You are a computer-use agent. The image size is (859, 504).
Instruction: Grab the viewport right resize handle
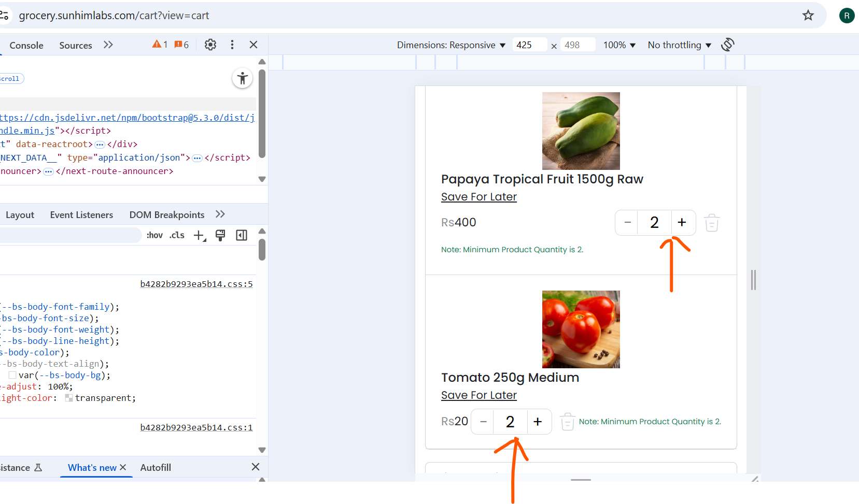(x=753, y=280)
